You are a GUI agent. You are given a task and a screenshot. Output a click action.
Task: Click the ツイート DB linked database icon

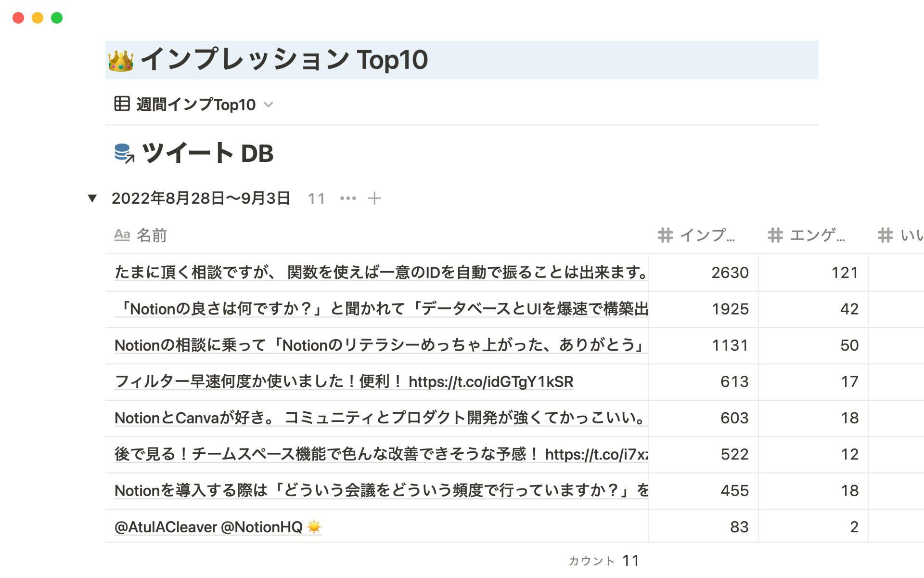tap(124, 153)
